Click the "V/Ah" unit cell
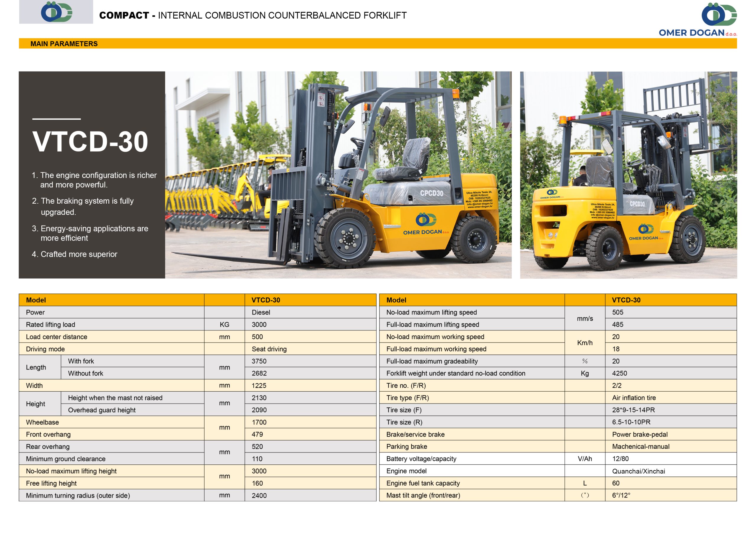 tap(585, 458)
